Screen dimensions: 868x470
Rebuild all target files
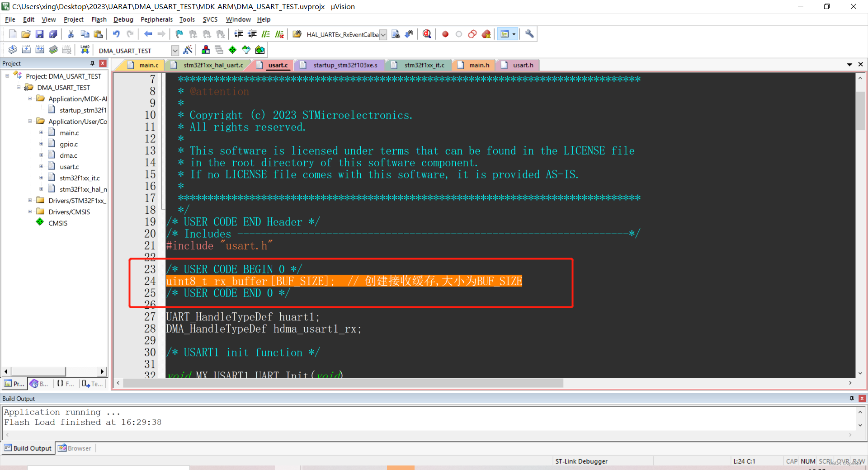(x=40, y=50)
